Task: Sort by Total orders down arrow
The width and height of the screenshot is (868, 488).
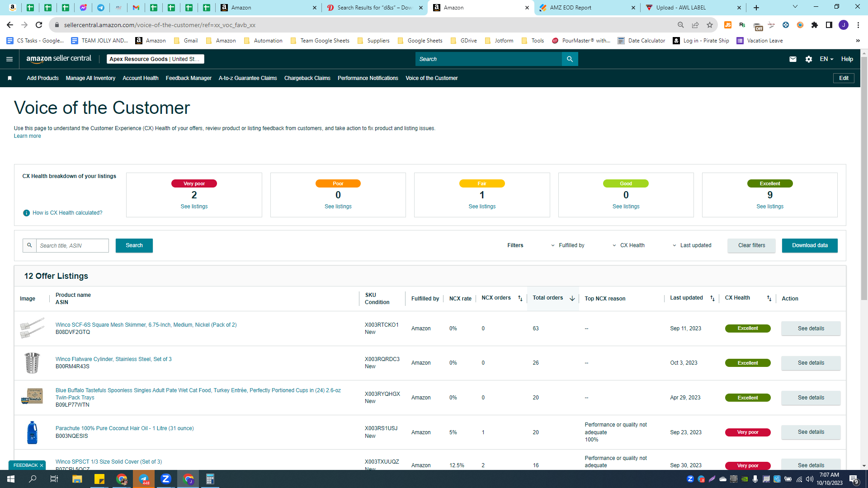Action: pyautogui.click(x=572, y=298)
